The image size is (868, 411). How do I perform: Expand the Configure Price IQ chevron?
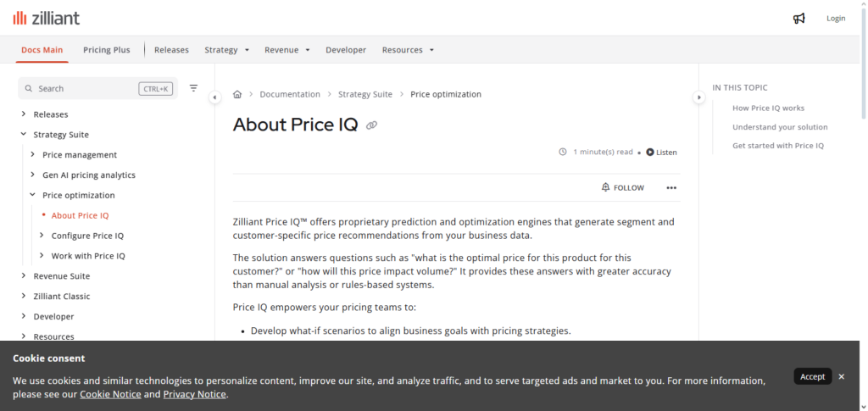click(42, 235)
